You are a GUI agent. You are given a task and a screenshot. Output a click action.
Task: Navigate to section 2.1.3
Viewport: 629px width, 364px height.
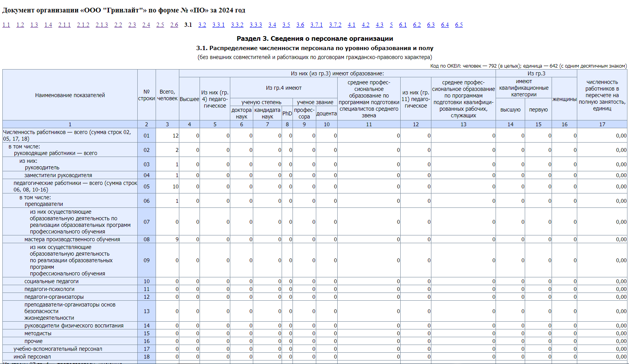[x=102, y=25]
